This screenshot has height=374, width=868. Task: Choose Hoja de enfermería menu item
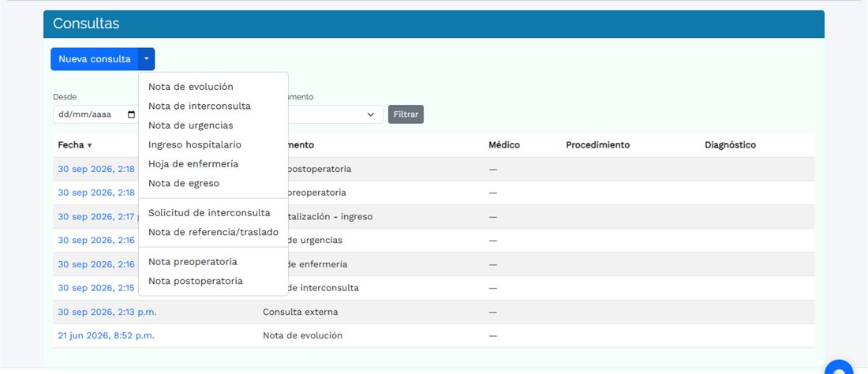213,164
